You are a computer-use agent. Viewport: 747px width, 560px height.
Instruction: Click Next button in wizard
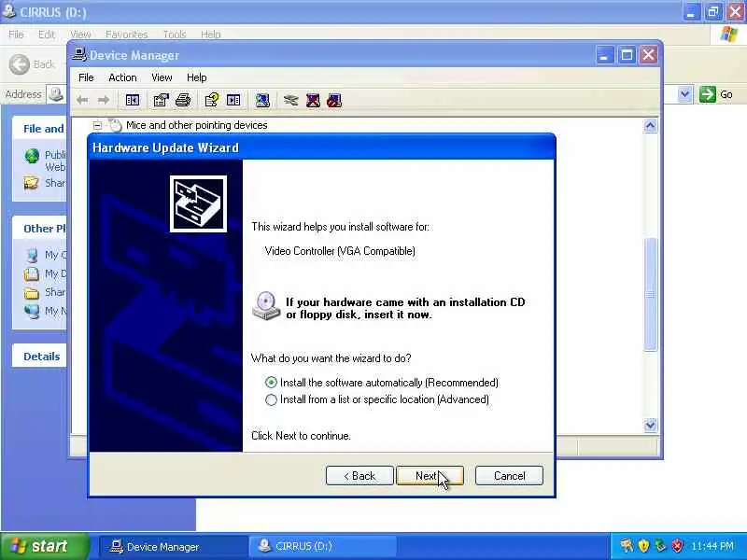point(430,476)
